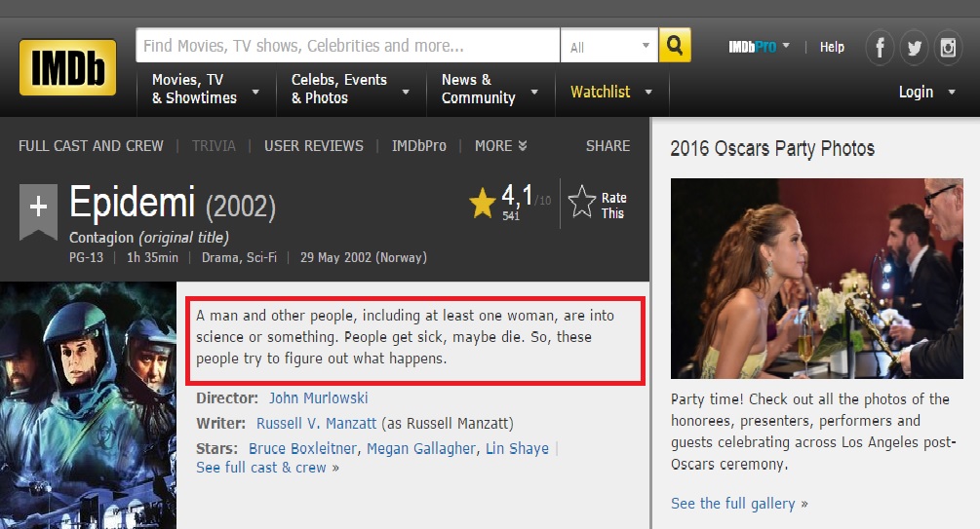Screen dimensions: 980x529
Task: Click the Drama genre link
Action: (x=220, y=258)
